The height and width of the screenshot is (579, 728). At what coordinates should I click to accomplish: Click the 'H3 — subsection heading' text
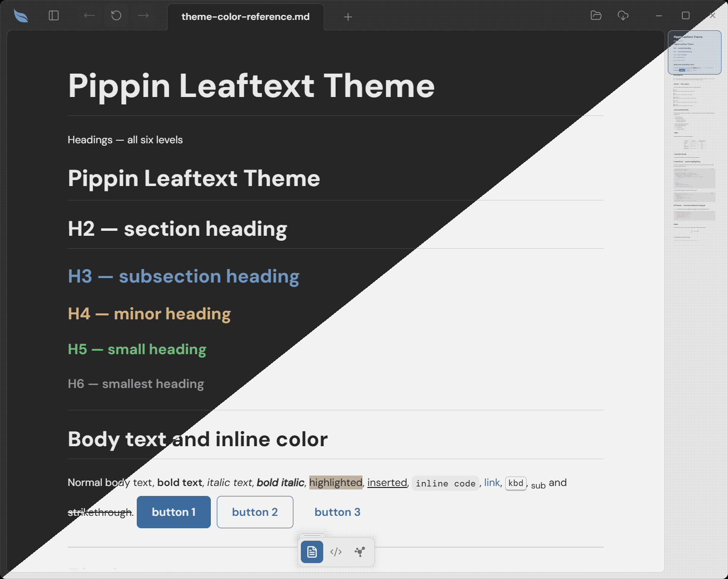(183, 277)
